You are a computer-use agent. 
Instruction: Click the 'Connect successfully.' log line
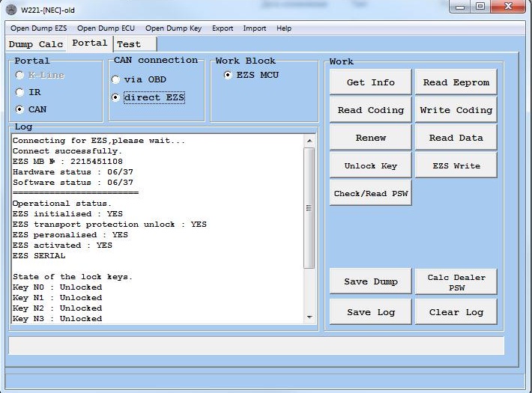click(x=67, y=151)
